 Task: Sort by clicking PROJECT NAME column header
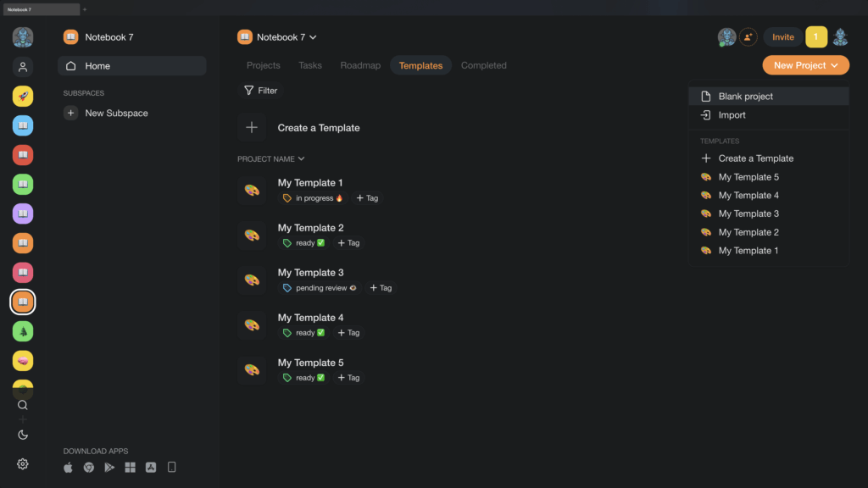pos(270,158)
